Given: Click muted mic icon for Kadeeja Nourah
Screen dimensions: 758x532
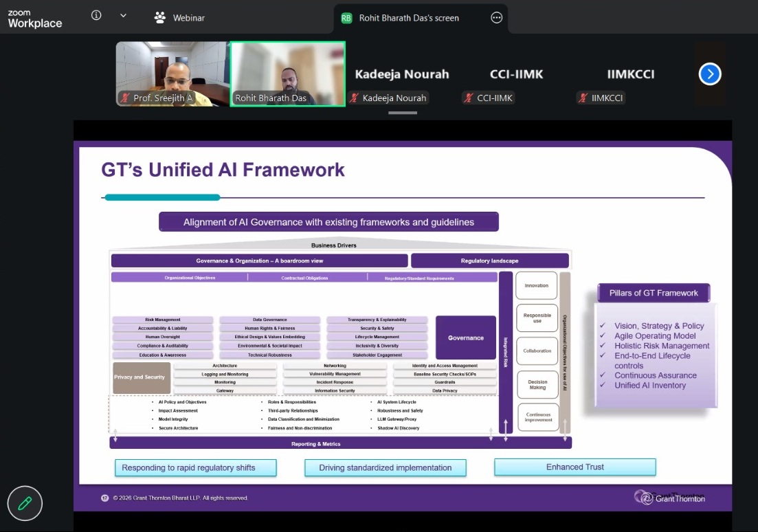Looking at the screenshot, I should click(355, 98).
